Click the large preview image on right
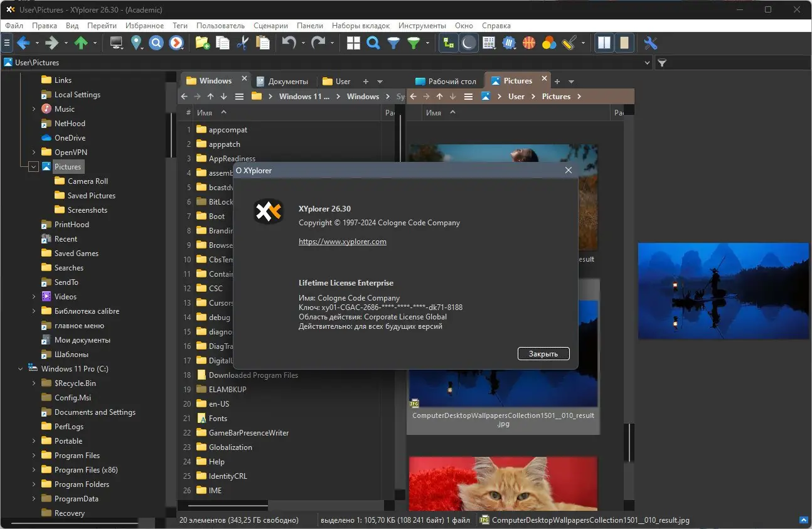The width and height of the screenshot is (812, 529). point(724,291)
